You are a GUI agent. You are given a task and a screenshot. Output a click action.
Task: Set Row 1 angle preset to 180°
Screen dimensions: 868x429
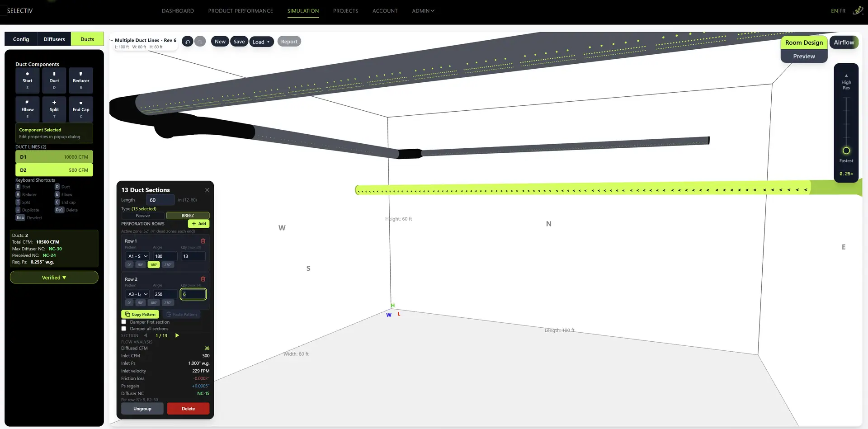pyautogui.click(x=154, y=265)
